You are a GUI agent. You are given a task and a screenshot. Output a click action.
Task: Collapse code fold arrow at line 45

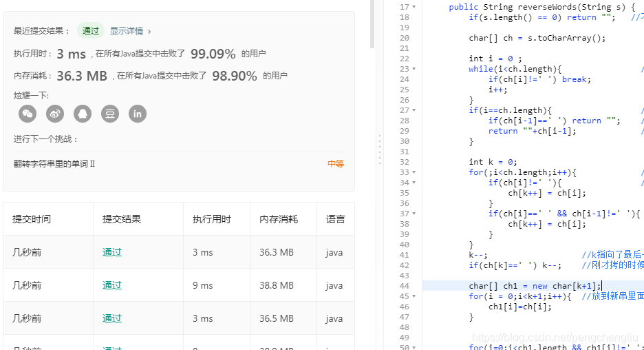point(414,296)
